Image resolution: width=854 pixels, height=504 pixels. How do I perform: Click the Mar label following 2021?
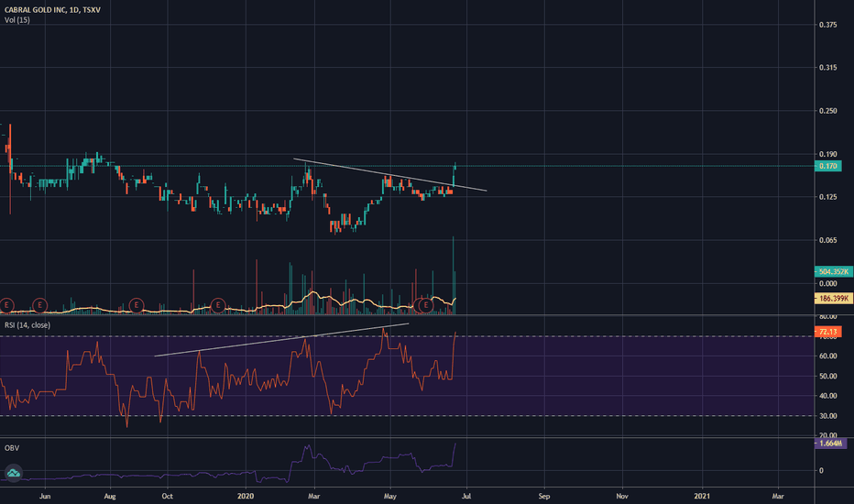(x=778, y=497)
